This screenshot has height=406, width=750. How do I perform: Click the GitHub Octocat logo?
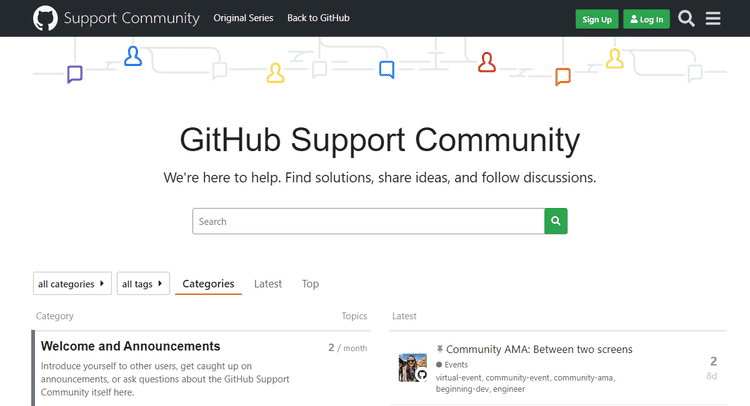click(45, 18)
